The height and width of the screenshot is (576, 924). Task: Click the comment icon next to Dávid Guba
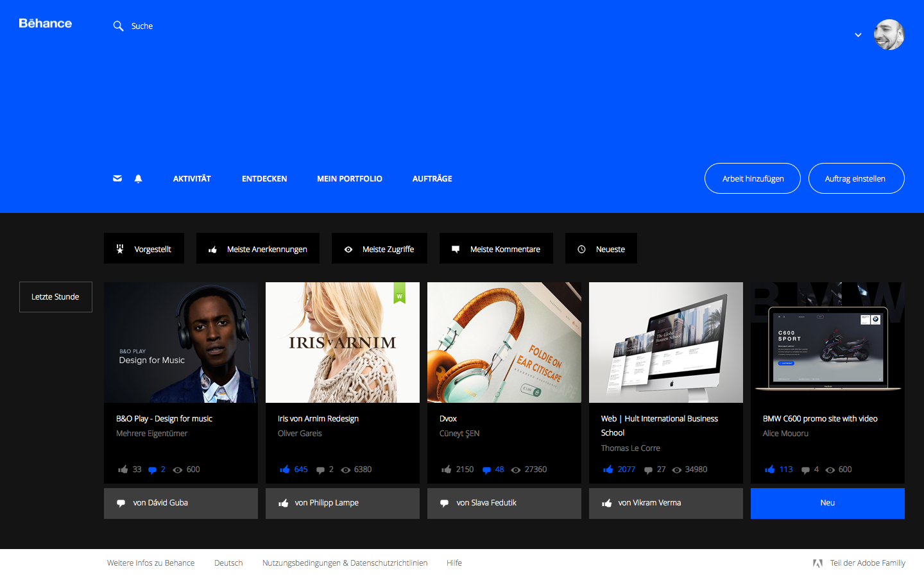[x=121, y=503]
